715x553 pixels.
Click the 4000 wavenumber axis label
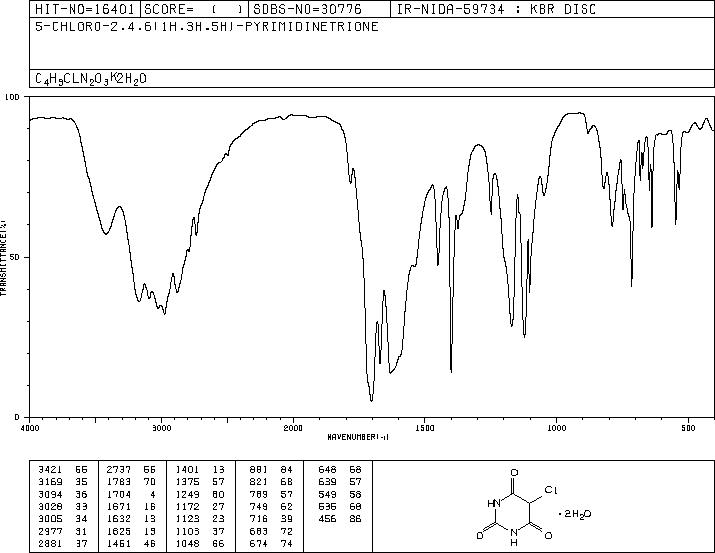[30, 428]
